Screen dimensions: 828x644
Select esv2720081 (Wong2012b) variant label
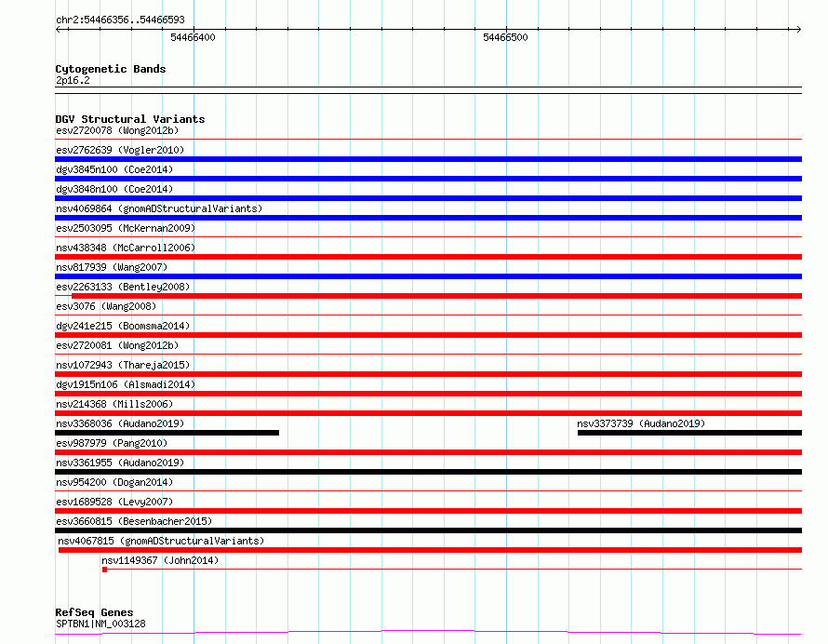[x=117, y=345]
